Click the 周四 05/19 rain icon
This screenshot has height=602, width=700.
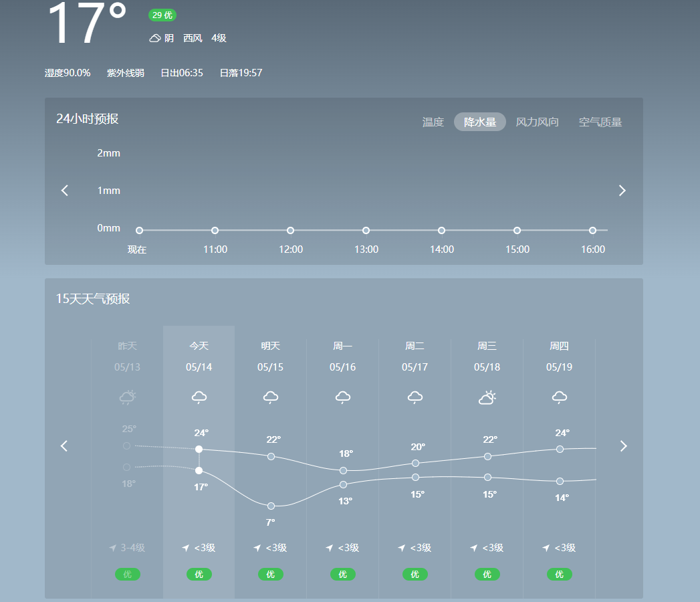tap(560, 397)
